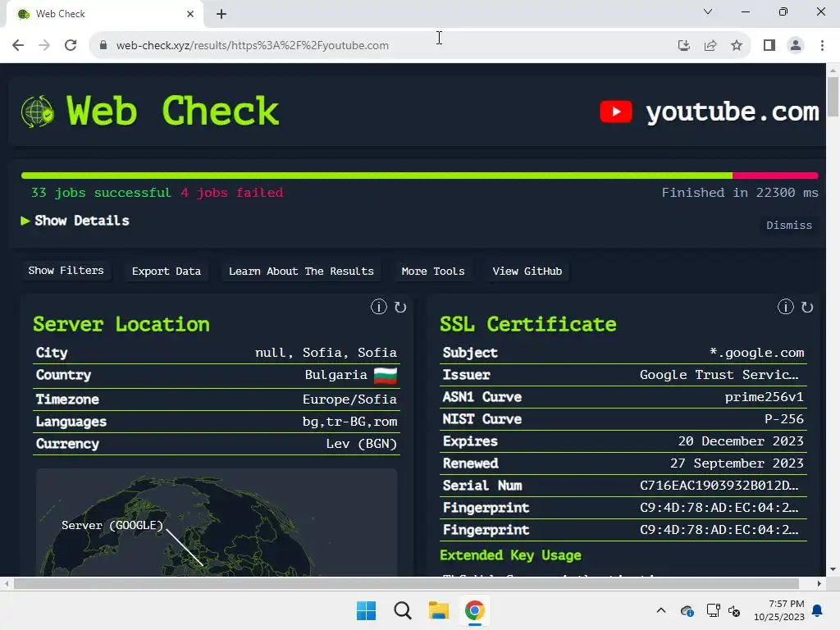Click the 'Extended Key Usage' subheading

[510, 555]
